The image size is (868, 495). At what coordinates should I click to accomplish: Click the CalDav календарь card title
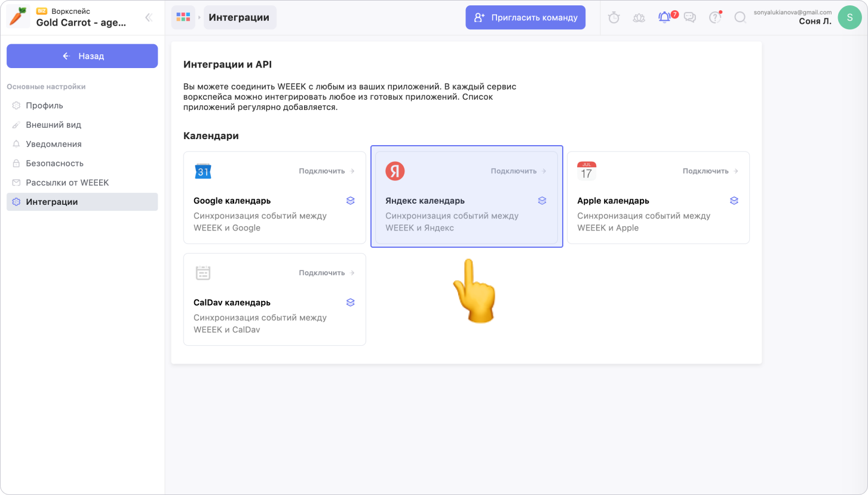click(x=232, y=303)
